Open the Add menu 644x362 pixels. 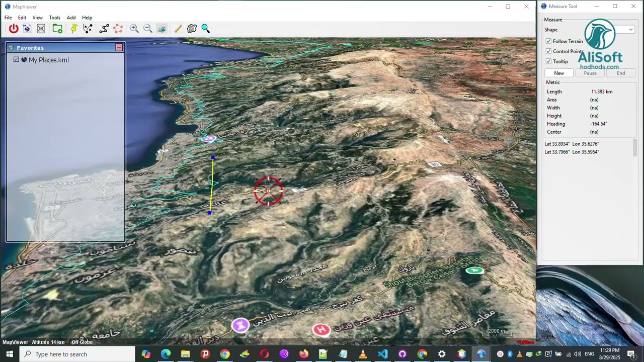[x=71, y=18]
